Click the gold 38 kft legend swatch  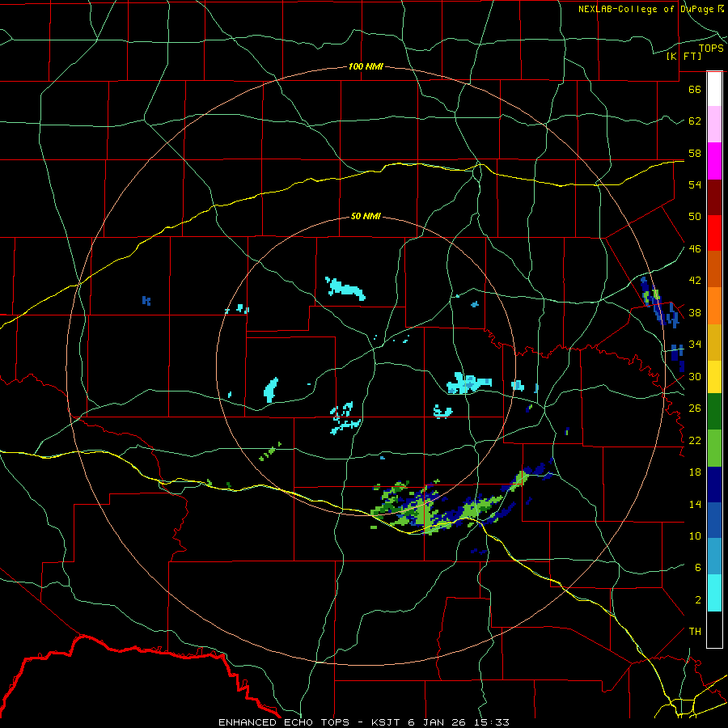[x=714, y=343]
